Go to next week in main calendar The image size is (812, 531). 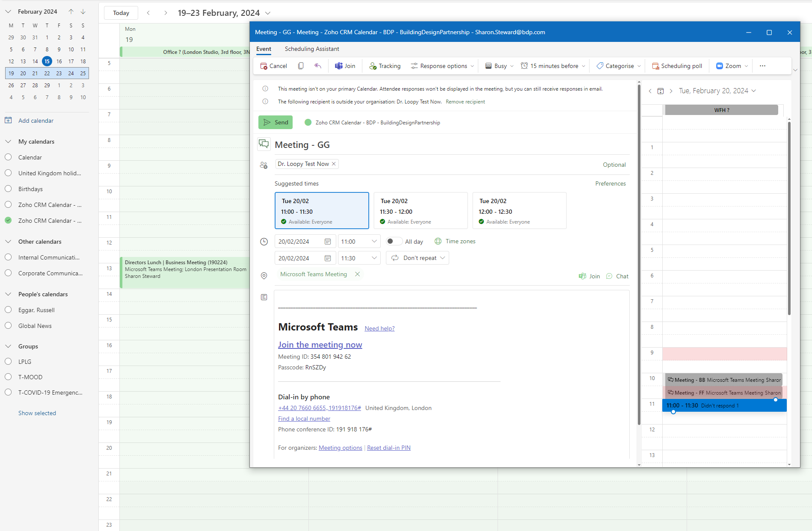[x=166, y=13]
